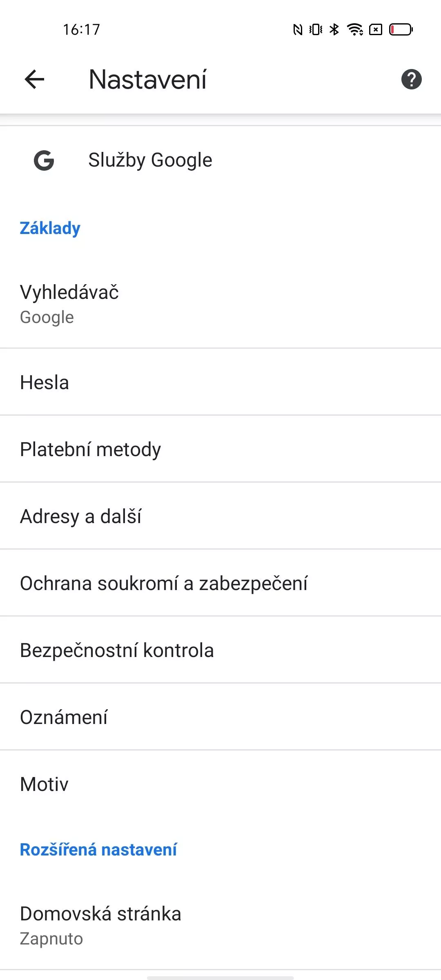Open the Hesla passwords entry
Image resolution: width=441 pixels, height=980 pixels.
point(220,382)
